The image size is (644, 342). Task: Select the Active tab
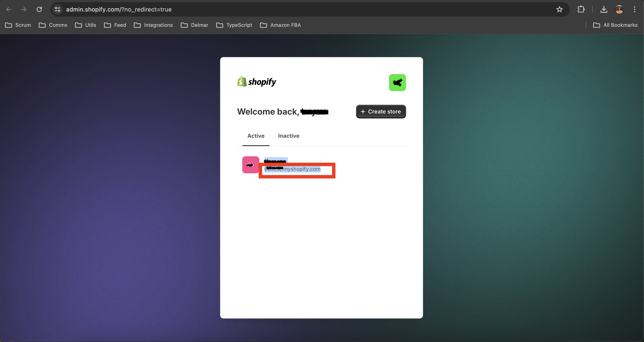(256, 136)
